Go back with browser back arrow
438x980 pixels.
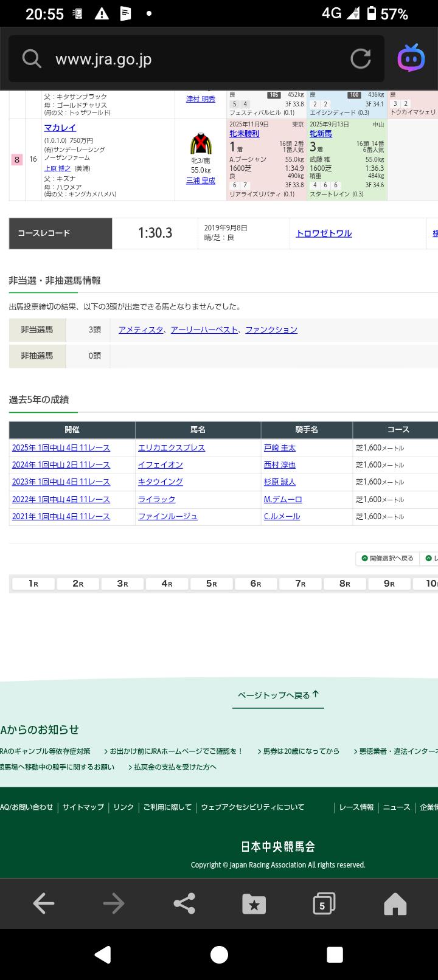pos(44,904)
